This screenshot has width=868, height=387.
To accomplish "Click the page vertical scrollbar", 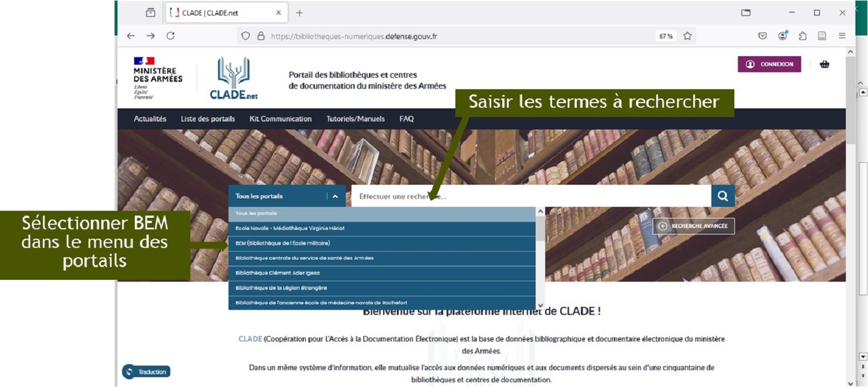I will point(850,101).
